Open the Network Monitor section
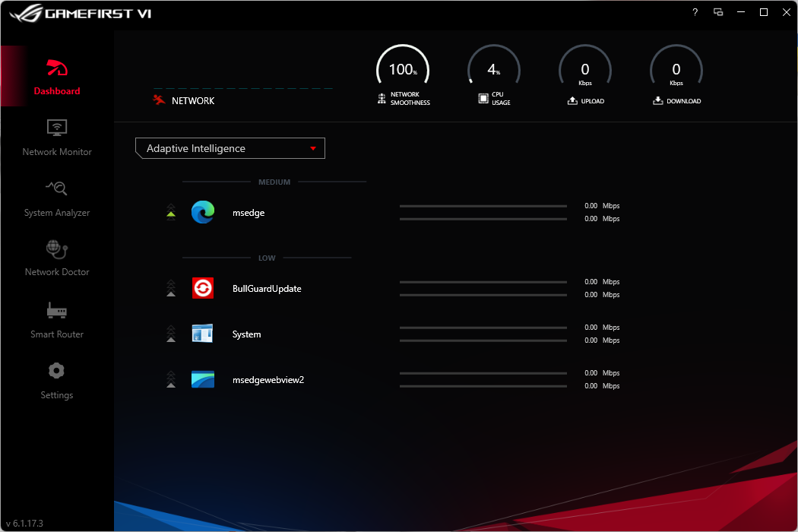Screen dimensions: 798x532 [57, 138]
